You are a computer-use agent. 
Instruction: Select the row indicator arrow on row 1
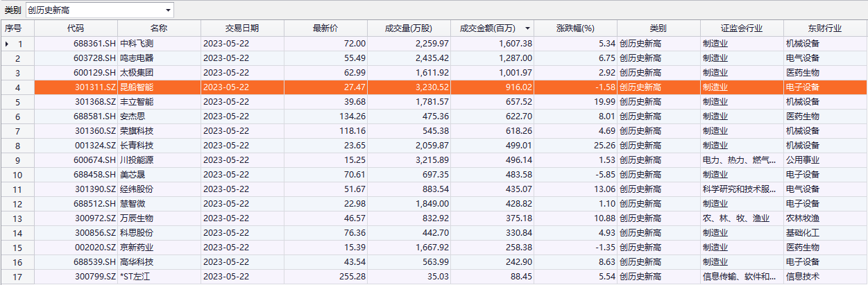7,44
